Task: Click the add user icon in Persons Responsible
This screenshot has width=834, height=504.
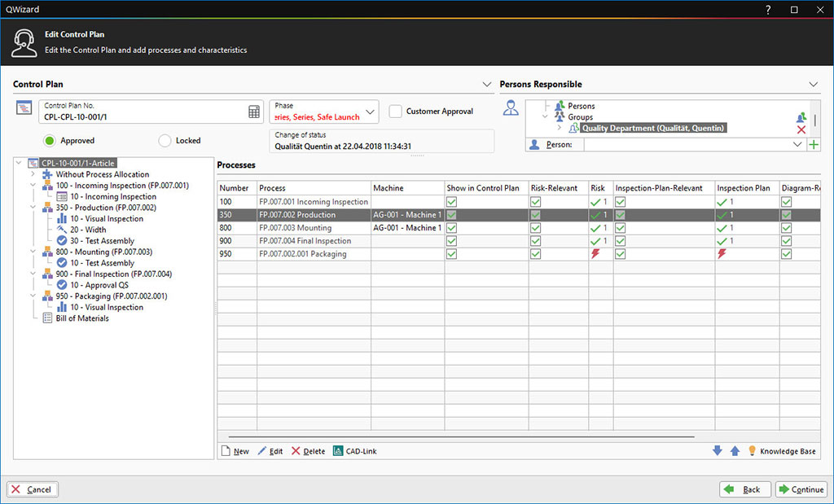Action: pos(801,117)
